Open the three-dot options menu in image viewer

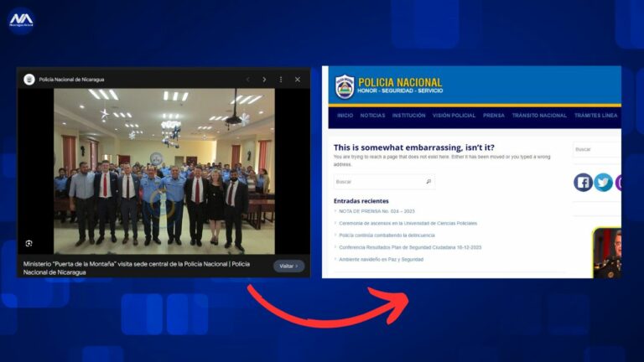(281, 80)
